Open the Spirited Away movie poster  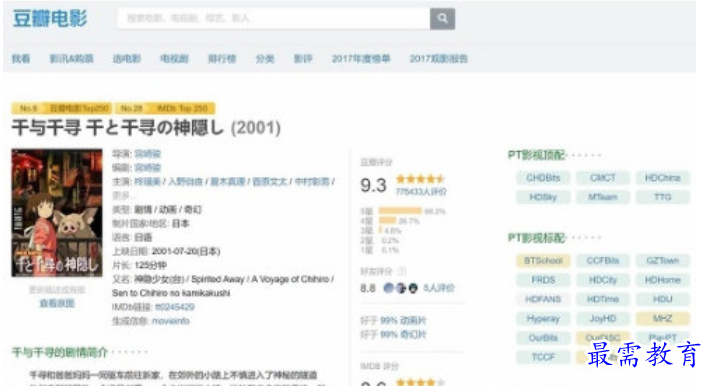tap(57, 212)
